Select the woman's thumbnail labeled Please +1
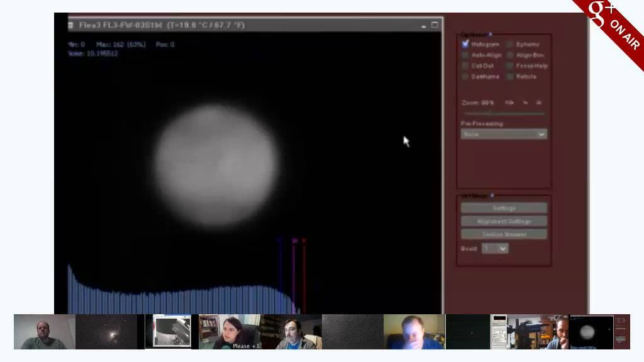This screenshot has height=362, width=644. pos(229,332)
